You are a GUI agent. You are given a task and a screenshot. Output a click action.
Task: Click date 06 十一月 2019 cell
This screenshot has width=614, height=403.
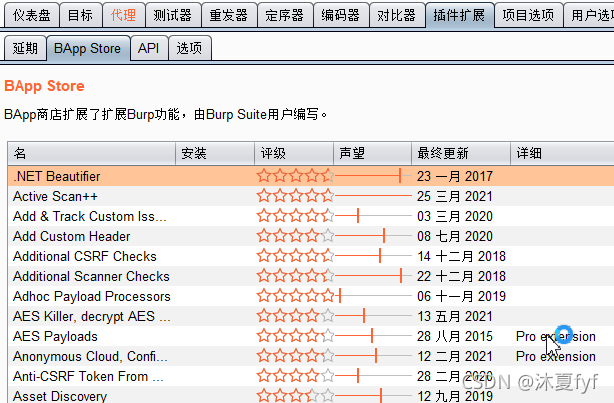tap(461, 296)
